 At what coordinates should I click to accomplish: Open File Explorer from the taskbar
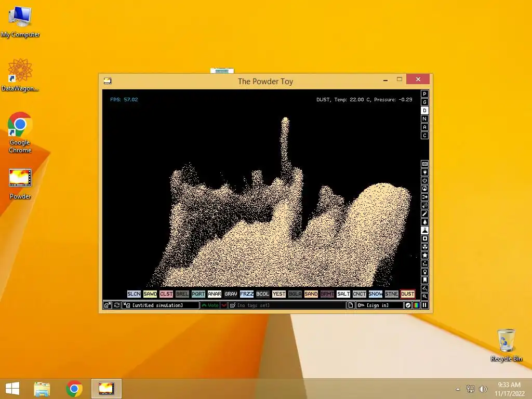pos(42,389)
